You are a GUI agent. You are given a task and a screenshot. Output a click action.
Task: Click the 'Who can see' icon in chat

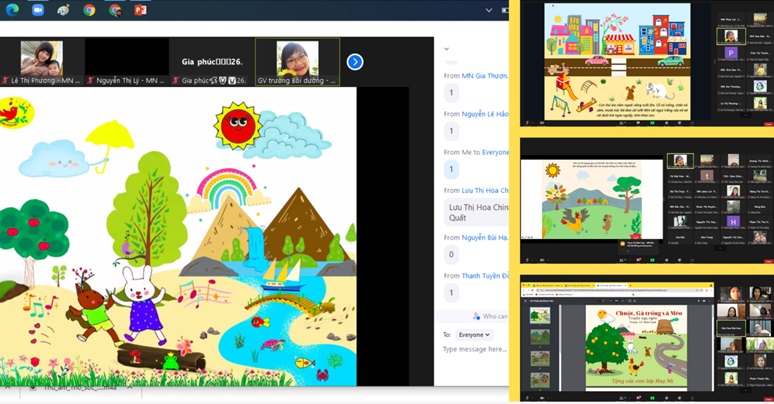pyautogui.click(x=475, y=316)
